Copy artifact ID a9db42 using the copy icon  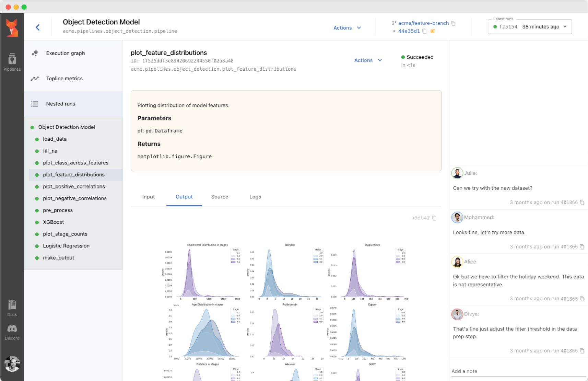pyautogui.click(x=434, y=218)
